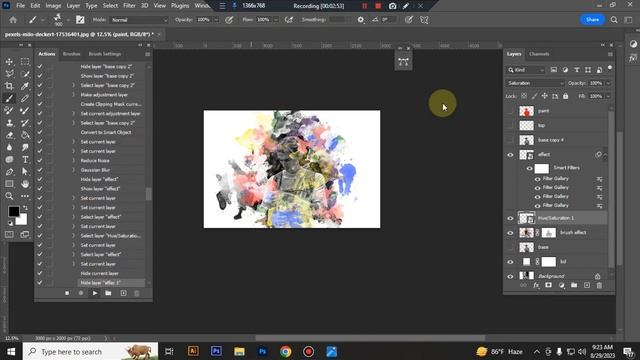Screen dimensions: 640x360
Task: Open the Search icon near Share
Action: tap(614, 20)
